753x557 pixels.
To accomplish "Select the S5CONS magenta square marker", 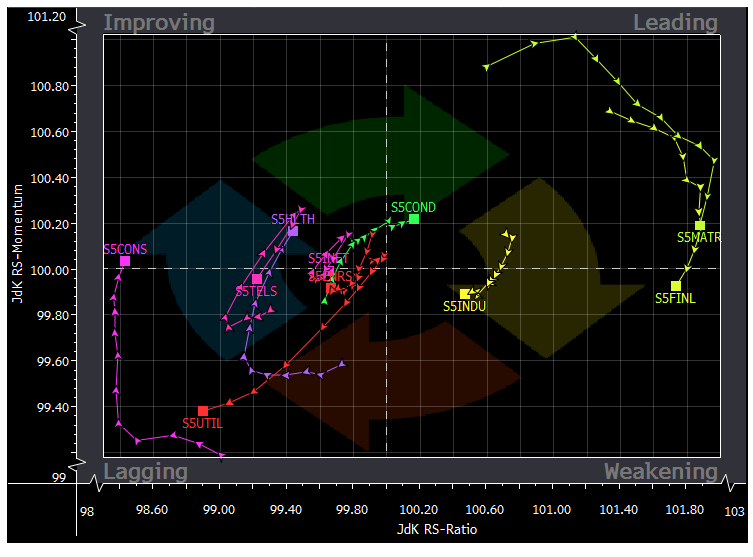I will tap(125, 261).
